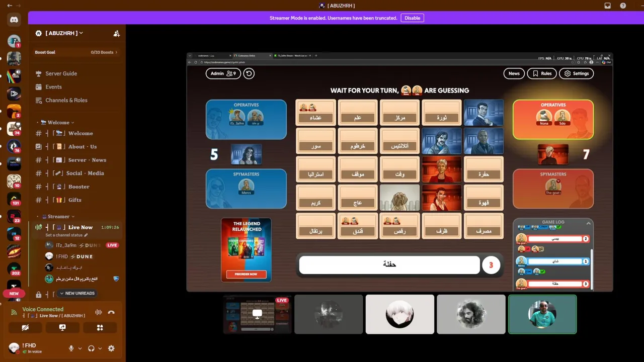Open the voice connection signal icon
The width and height of the screenshot is (644, 362).
(14, 312)
